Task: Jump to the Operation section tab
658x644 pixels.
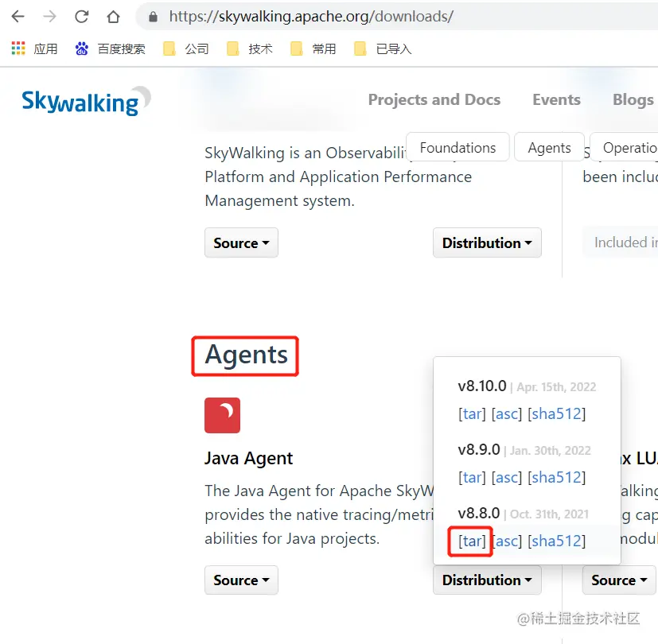Action: [x=625, y=148]
